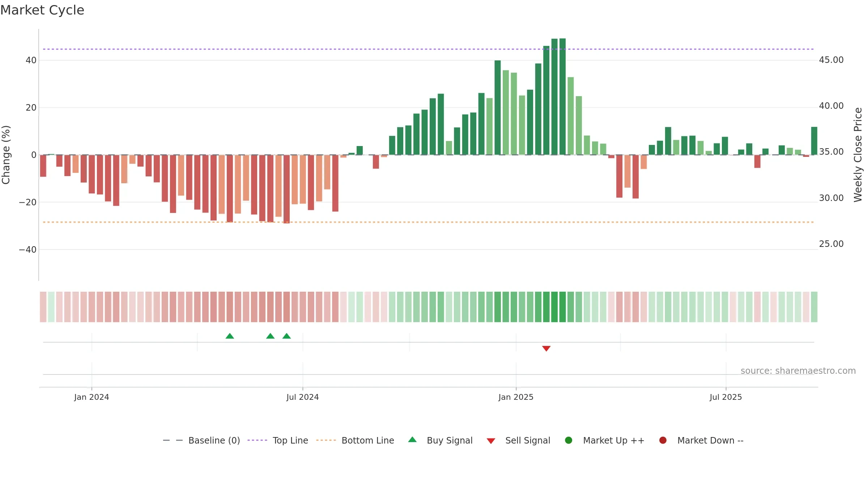Image resolution: width=868 pixels, height=488 pixels.
Task: Click the 25.00 price axis value
Action: (x=831, y=244)
